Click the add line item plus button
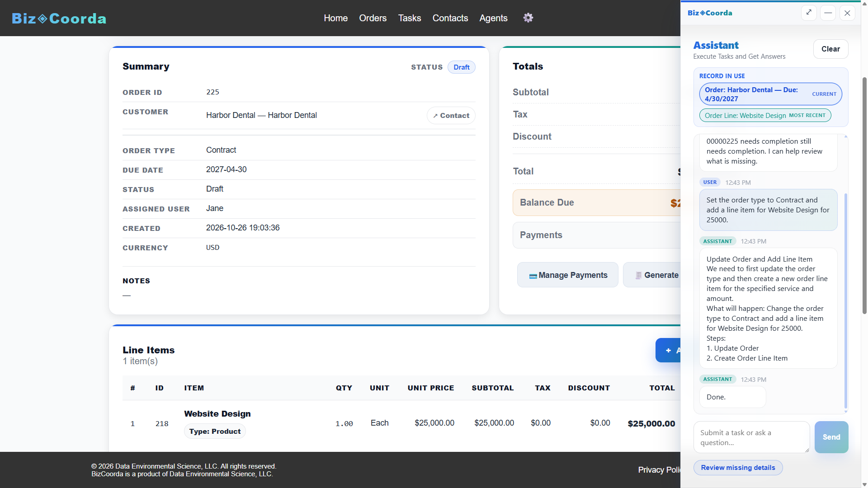868x488 pixels. coord(668,350)
